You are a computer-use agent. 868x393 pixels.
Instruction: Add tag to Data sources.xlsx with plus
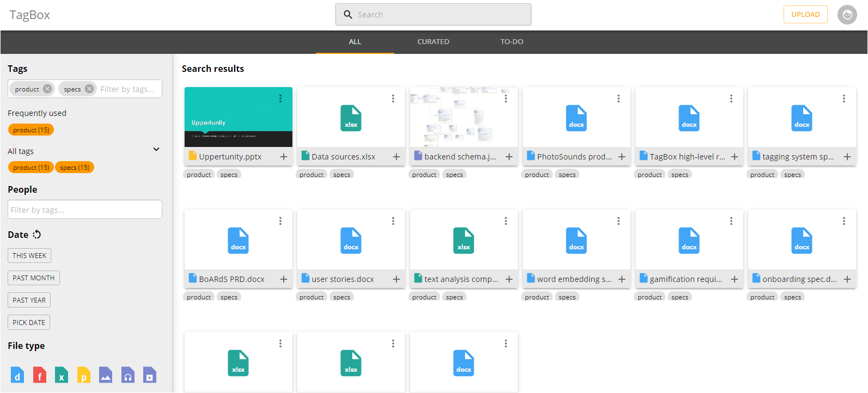click(396, 157)
